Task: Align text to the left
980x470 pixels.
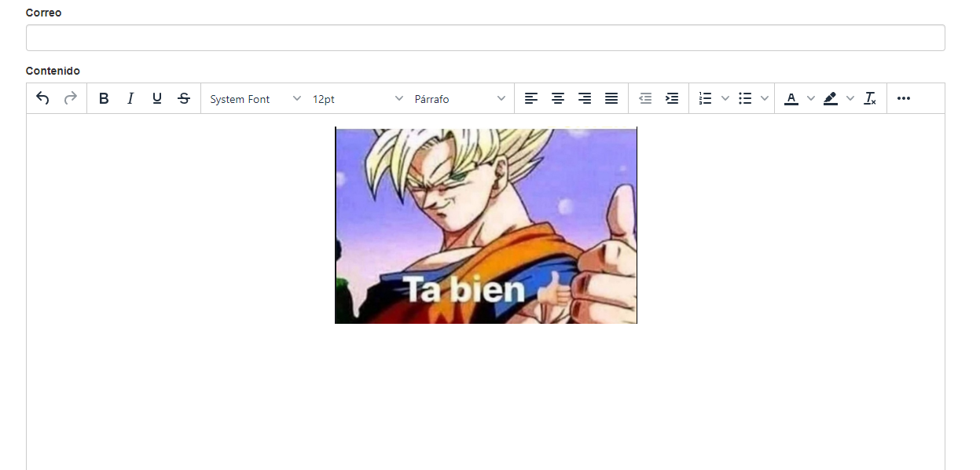Action: click(x=531, y=98)
